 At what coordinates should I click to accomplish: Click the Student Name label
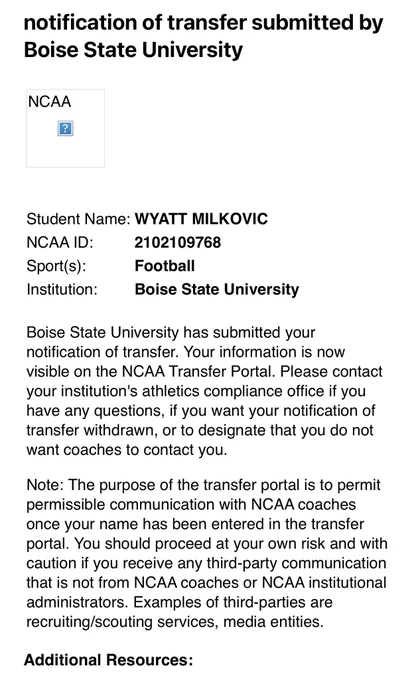(x=78, y=219)
